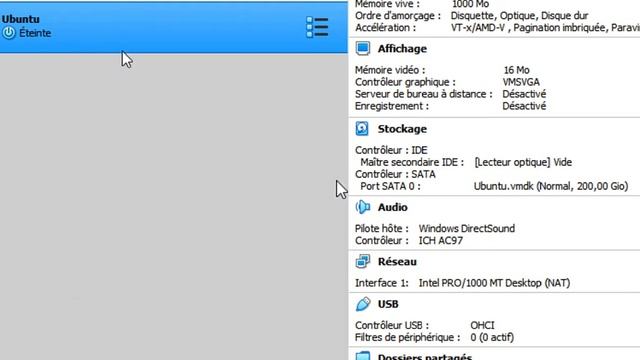Click the Mémoire vidéo value 16 Mo
The height and width of the screenshot is (360, 640).
click(516, 70)
